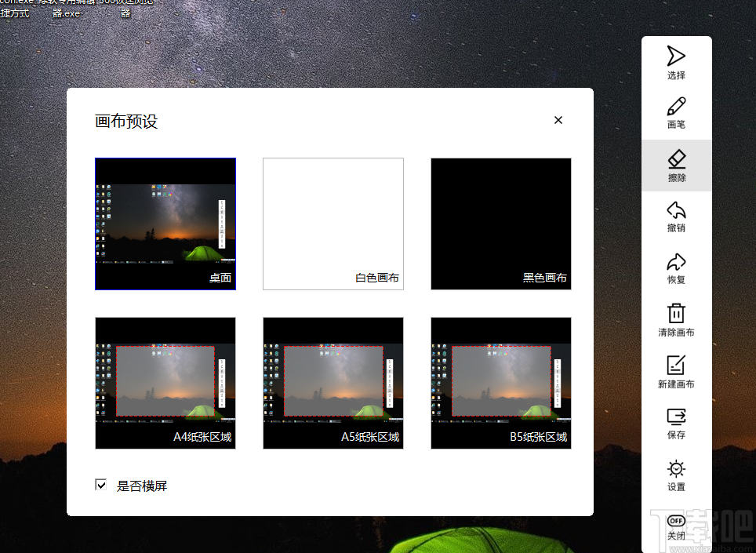Toggle the 是否横屏 landscape checkbox
The image size is (756, 553).
pyautogui.click(x=101, y=486)
